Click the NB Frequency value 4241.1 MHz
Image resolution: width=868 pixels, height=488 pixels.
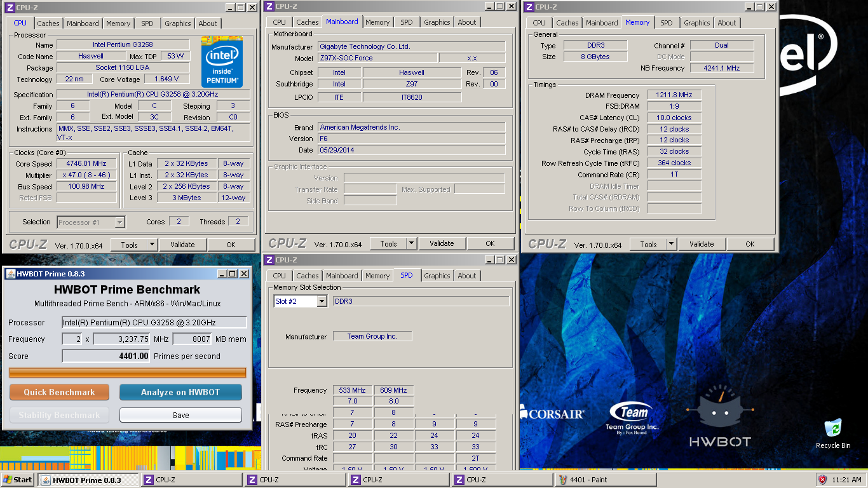722,68
